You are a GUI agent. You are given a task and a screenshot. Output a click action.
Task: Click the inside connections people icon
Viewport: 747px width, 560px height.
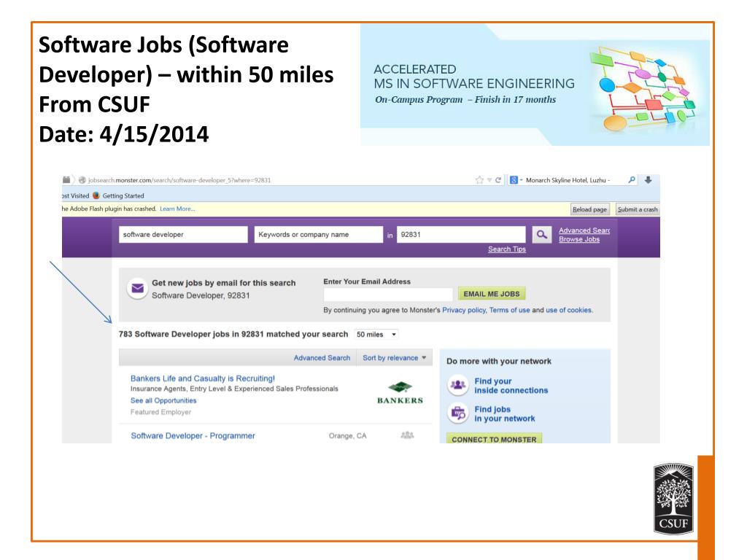458,385
